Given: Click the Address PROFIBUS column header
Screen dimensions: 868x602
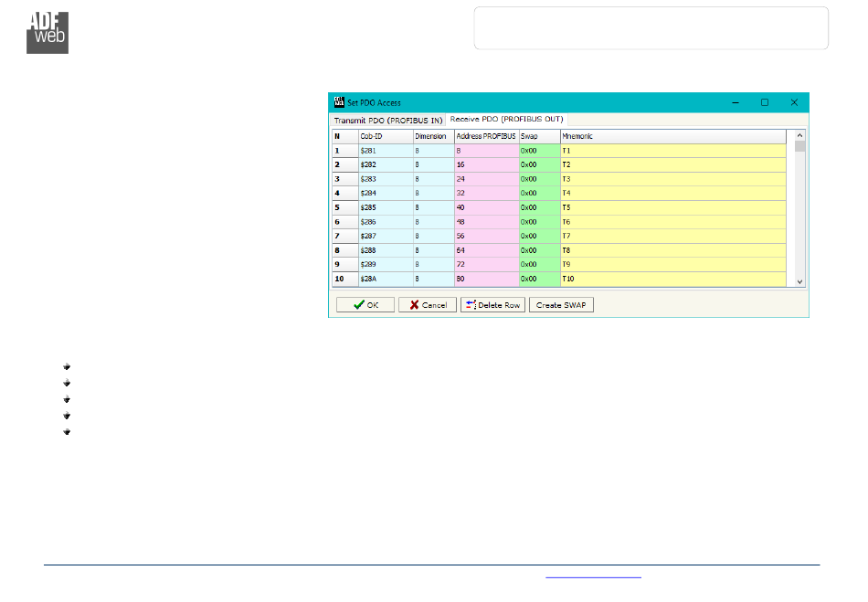Looking at the screenshot, I should 487,136.
